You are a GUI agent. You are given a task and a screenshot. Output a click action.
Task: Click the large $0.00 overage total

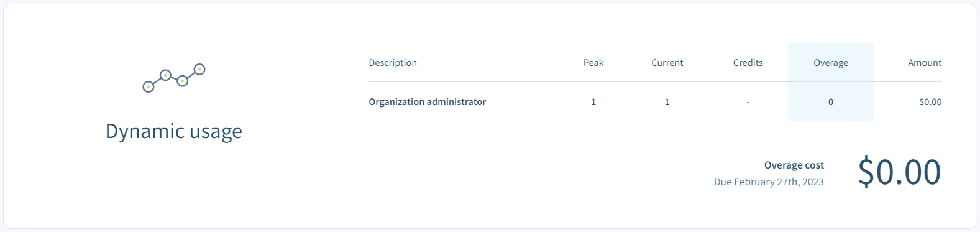point(900,172)
